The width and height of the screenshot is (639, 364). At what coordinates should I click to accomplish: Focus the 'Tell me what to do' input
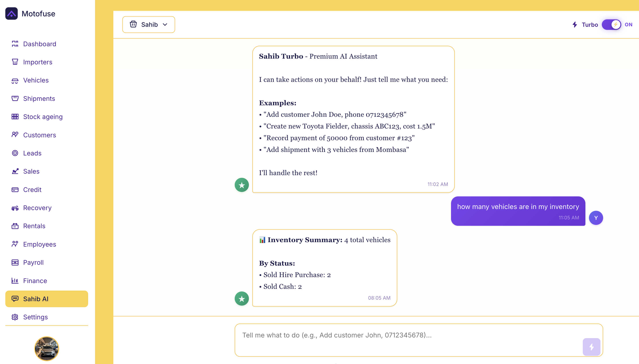coord(419,340)
